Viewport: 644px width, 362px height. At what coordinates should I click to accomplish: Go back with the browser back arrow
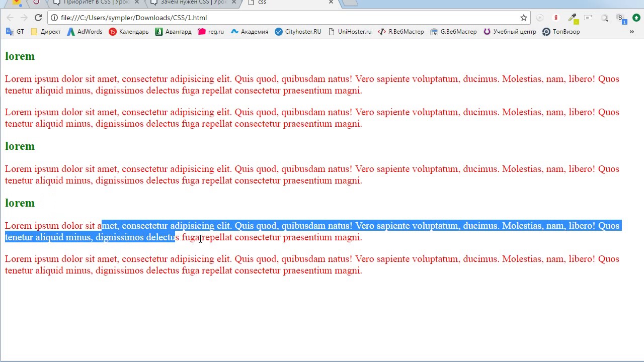10,18
